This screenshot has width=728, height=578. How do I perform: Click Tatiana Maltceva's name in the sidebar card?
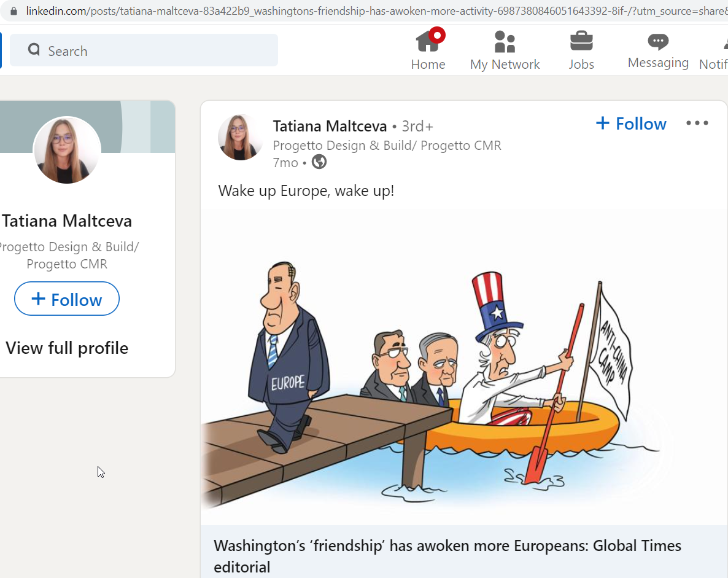[x=67, y=221]
